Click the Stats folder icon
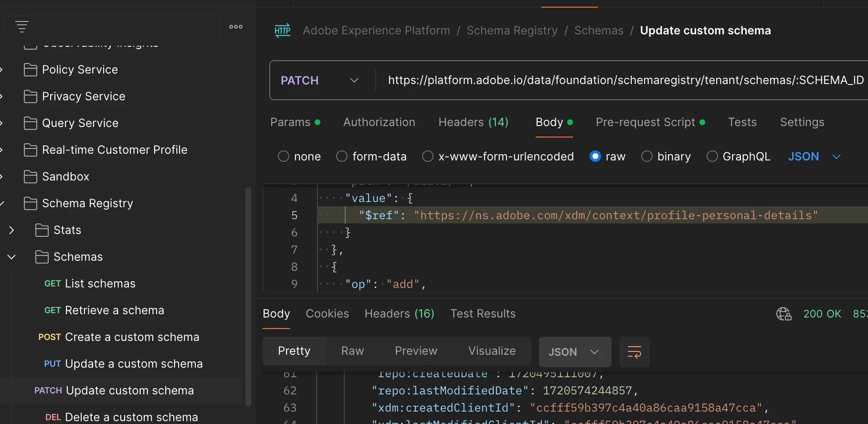The width and height of the screenshot is (868, 424). point(42,230)
